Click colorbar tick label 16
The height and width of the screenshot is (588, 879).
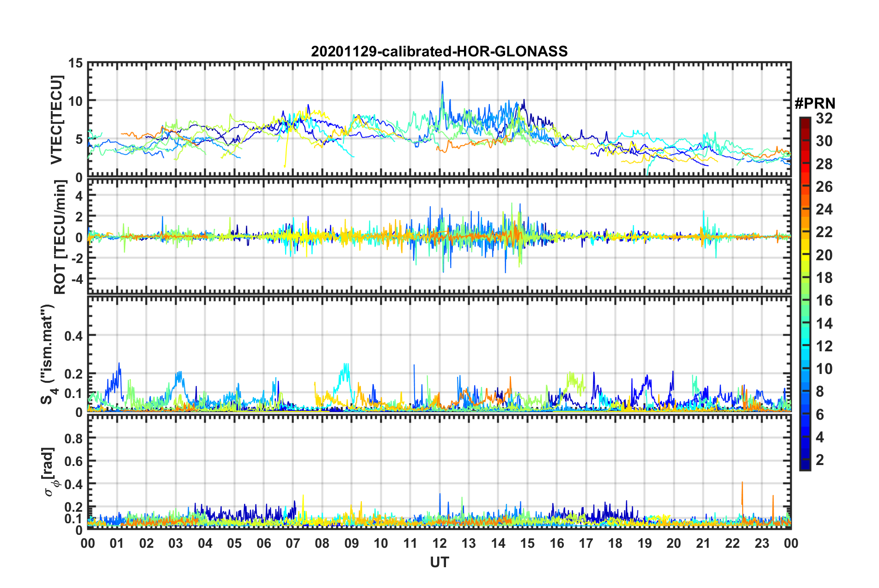pyautogui.click(x=824, y=300)
